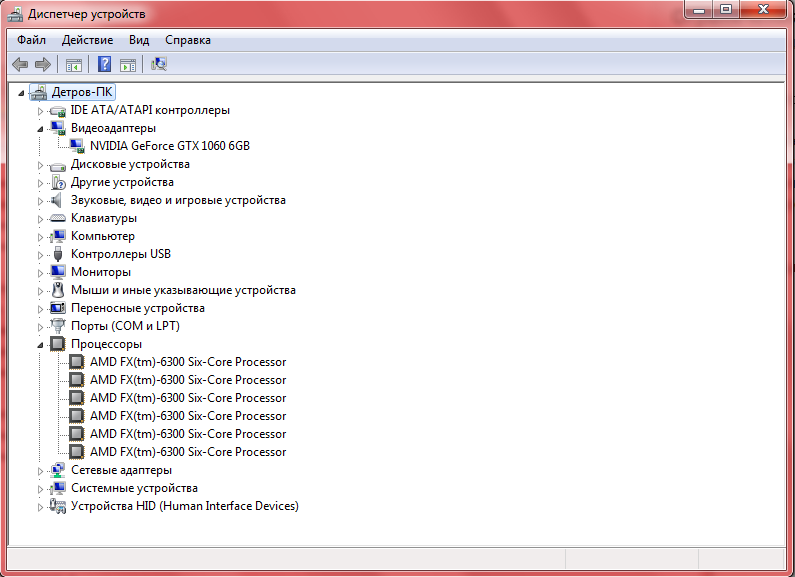Select the Видеоадаптеры label
The width and height of the screenshot is (795, 577).
(x=114, y=128)
